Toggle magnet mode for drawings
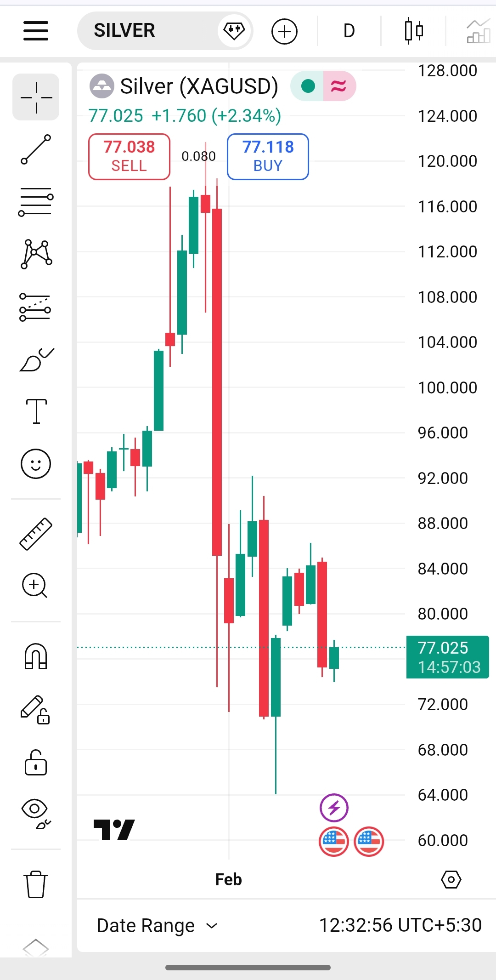Screen dimensions: 496x980 tap(36, 656)
